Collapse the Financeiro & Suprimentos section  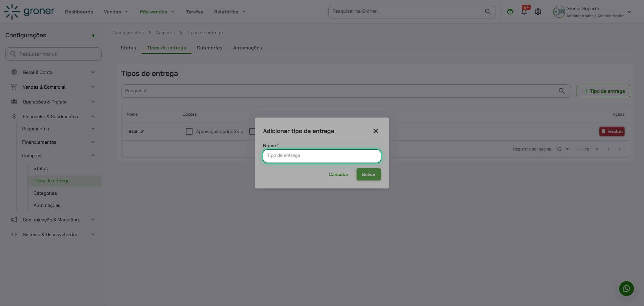[93, 117]
